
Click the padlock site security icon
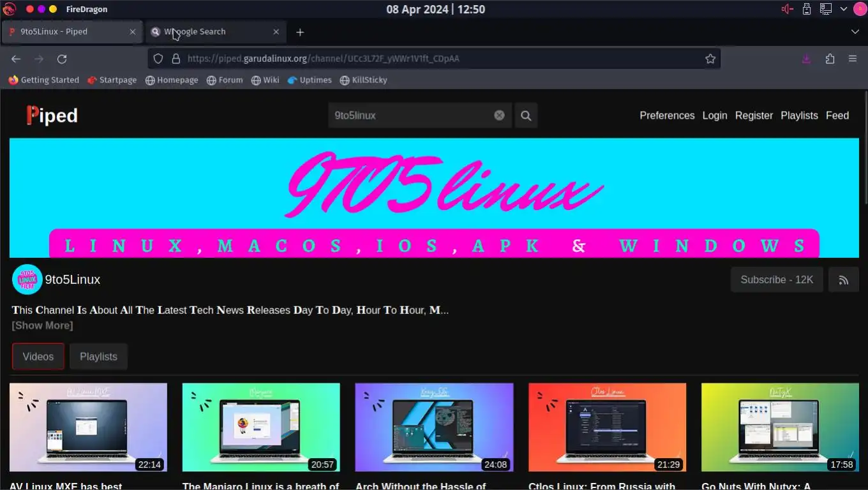[176, 59]
